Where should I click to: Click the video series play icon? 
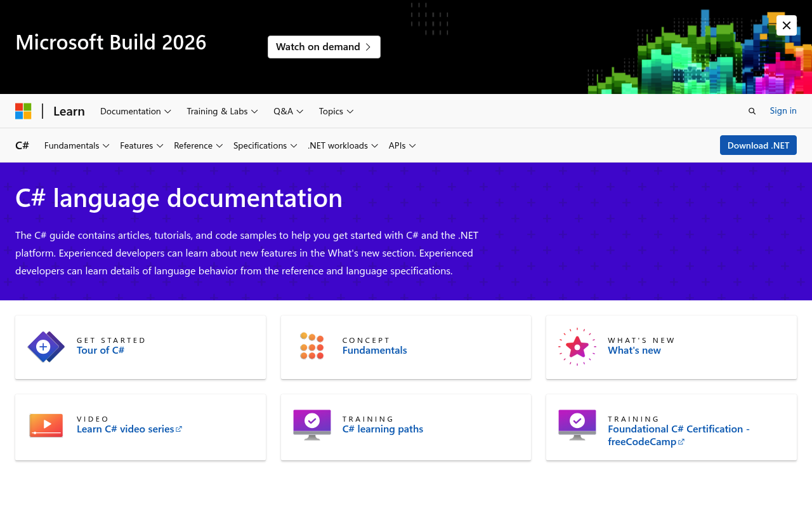coord(46,425)
